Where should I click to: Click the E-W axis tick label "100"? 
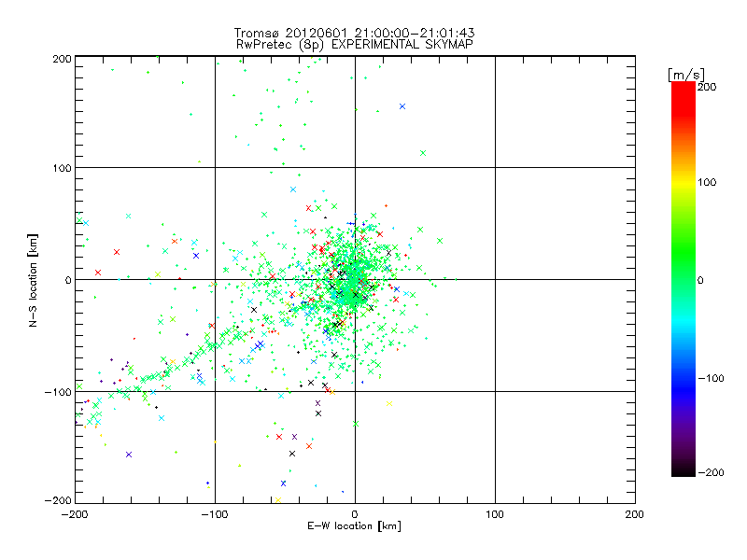495,514
